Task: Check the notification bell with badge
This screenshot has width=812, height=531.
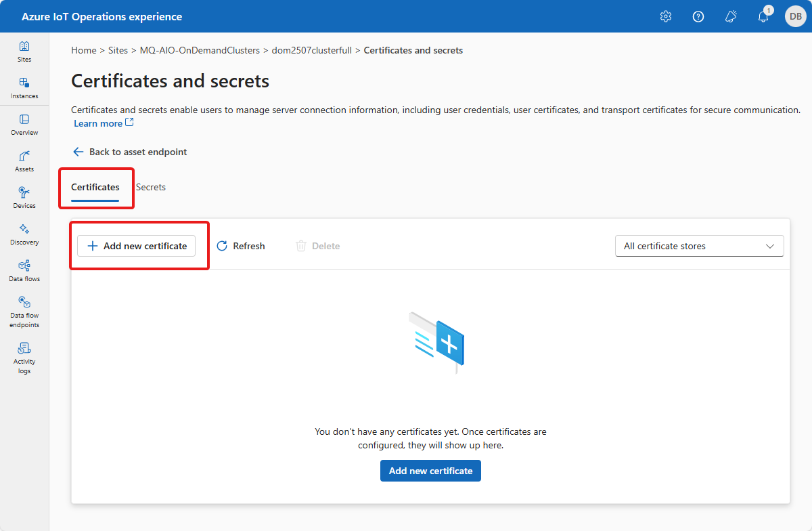Action: (x=763, y=16)
